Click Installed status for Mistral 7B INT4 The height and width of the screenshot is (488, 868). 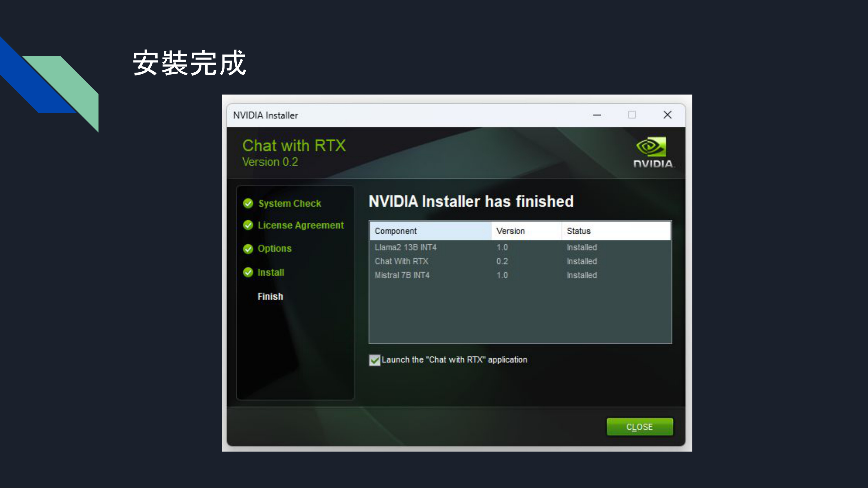click(582, 275)
